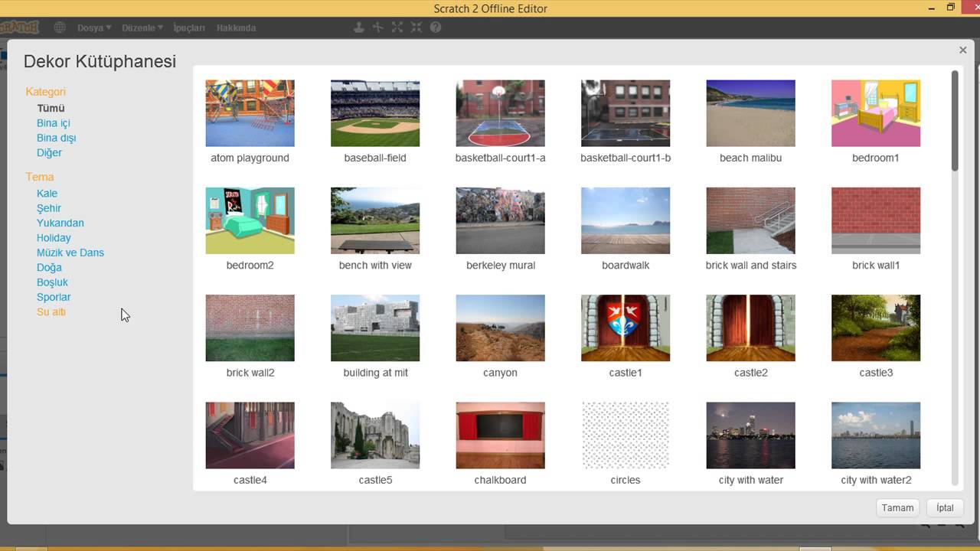
Task: Click the globe language icon
Action: [60, 28]
